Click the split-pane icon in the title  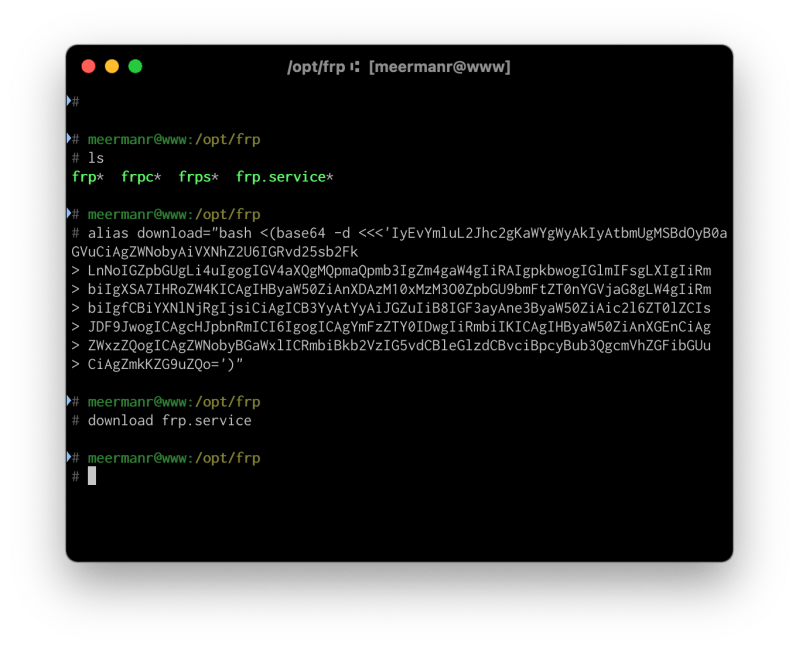[355, 67]
